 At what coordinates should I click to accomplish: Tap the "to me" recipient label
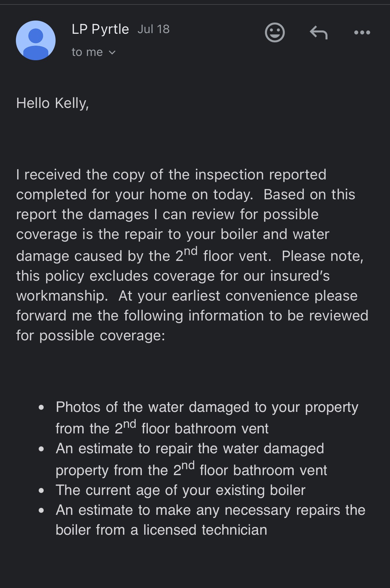pos(87,52)
